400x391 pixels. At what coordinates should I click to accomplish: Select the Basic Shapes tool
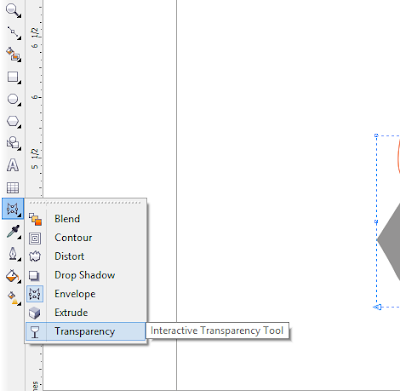click(13, 143)
